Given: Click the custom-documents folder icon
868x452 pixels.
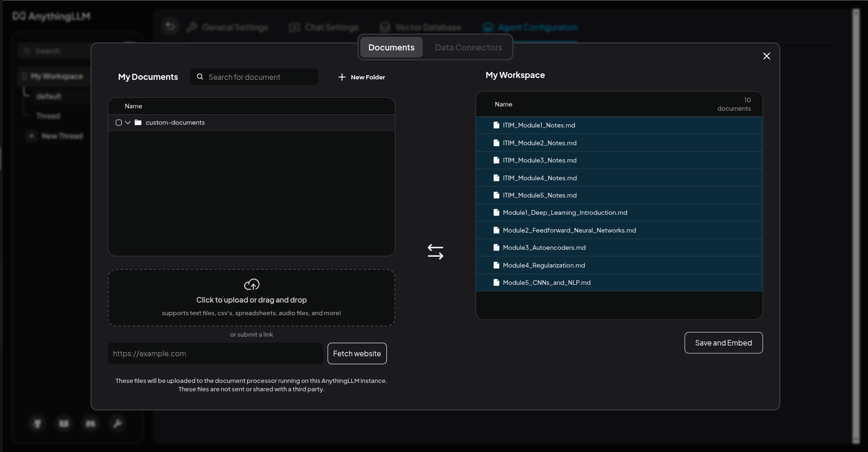Looking at the screenshot, I should [x=138, y=122].
